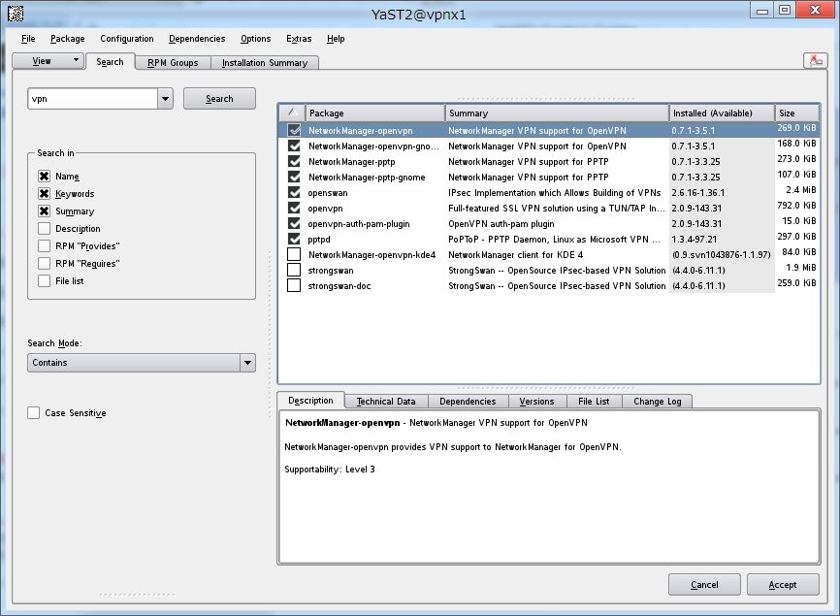Toggle status checkbox for NetworkManager-openvpn-gnome row
Viewport: 840px width, 616px height.
[x=294, y=146]
